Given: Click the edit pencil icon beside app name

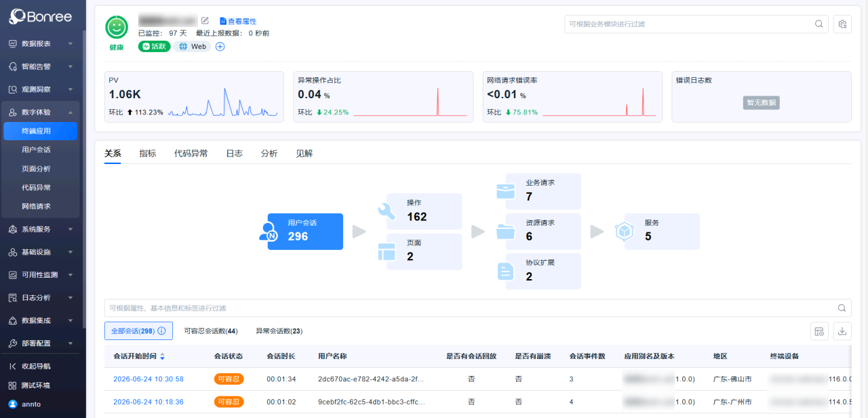Looking at the screenshot, I should tap(205, 21).
